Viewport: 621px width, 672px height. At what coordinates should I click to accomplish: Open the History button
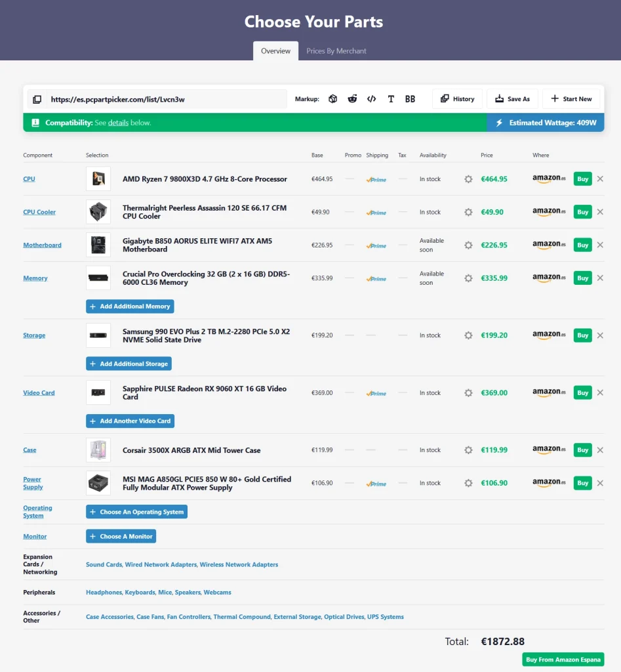point(458,99)
